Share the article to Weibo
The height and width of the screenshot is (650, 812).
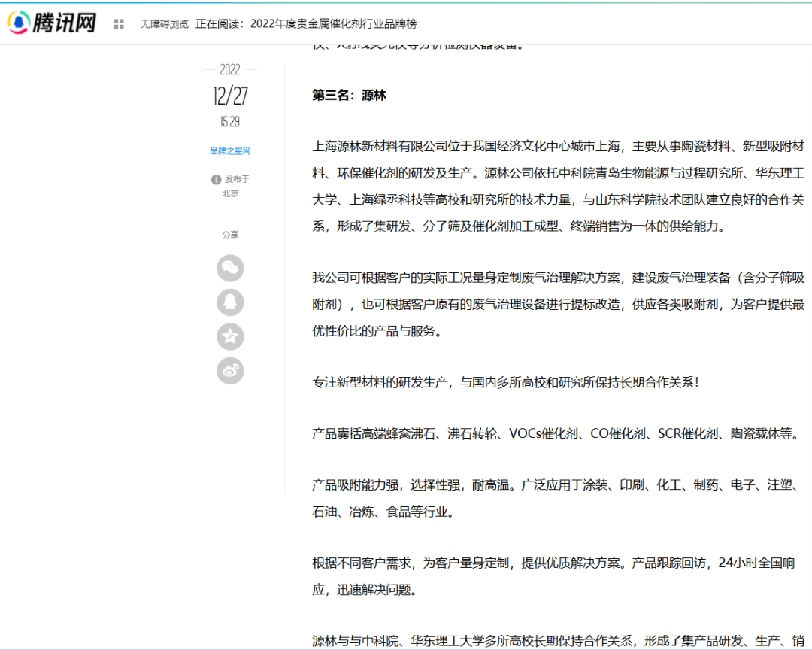click(230, 371)
